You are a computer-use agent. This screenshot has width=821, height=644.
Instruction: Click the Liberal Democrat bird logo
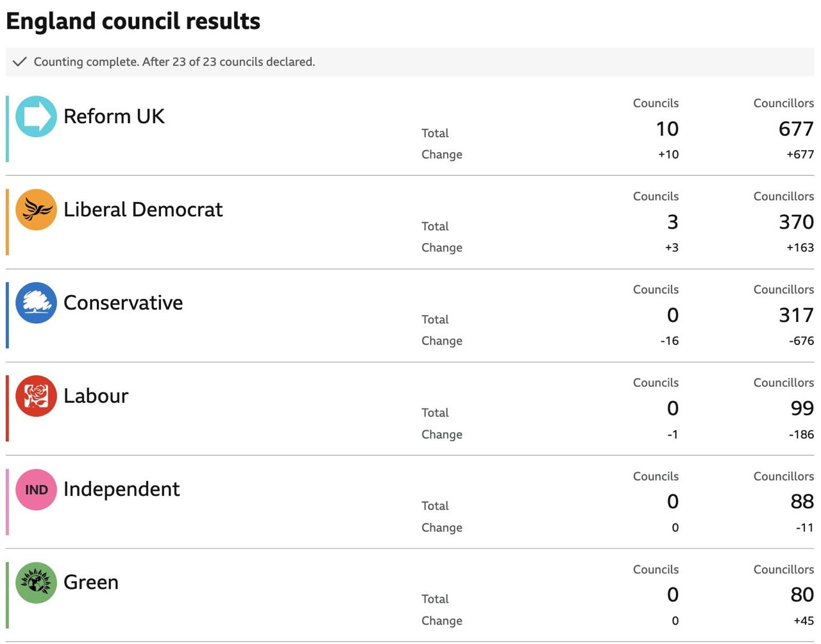click(x=36, y=210)
